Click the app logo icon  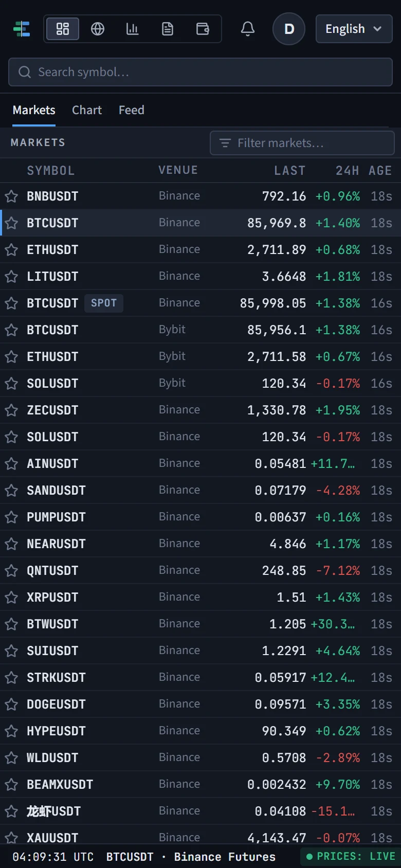22,29
